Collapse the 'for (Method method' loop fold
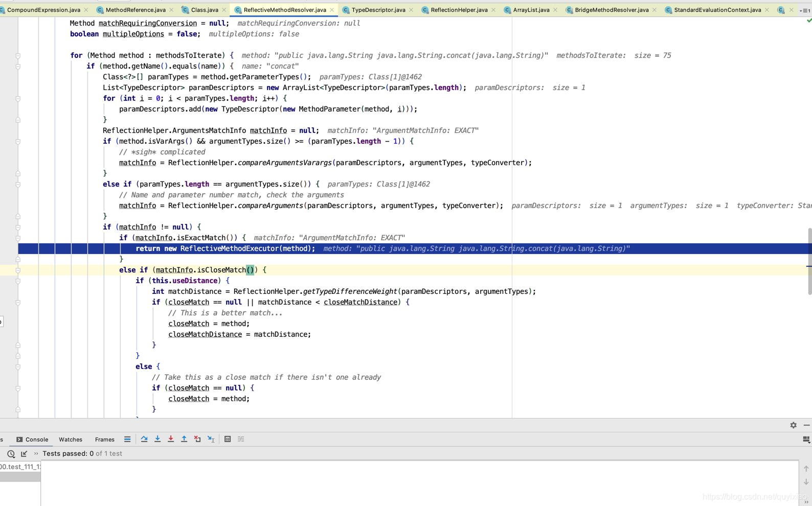812x506 pixels. 18,56
